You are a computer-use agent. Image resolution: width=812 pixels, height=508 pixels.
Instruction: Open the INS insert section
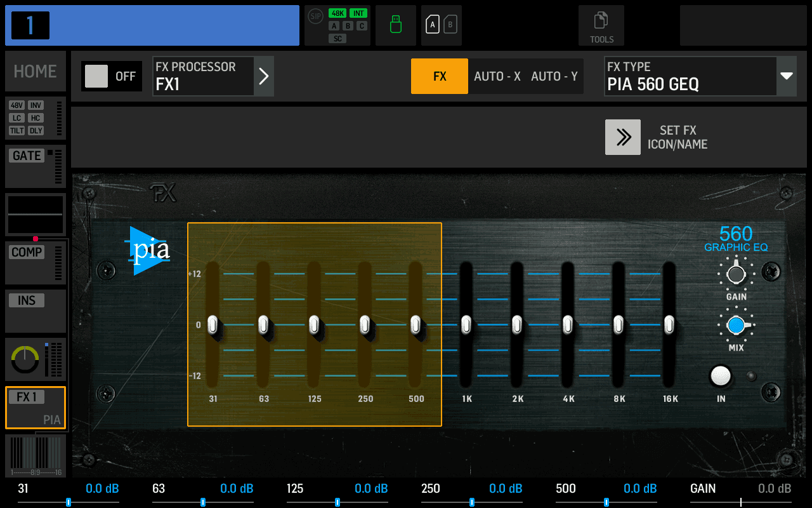tap(36, 311)
